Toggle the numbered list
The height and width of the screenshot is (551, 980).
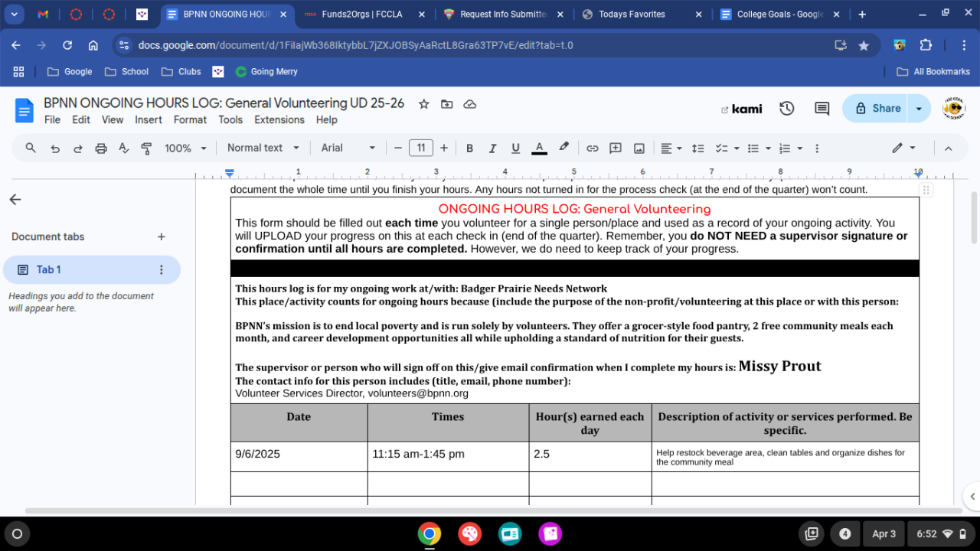(785, 148)
